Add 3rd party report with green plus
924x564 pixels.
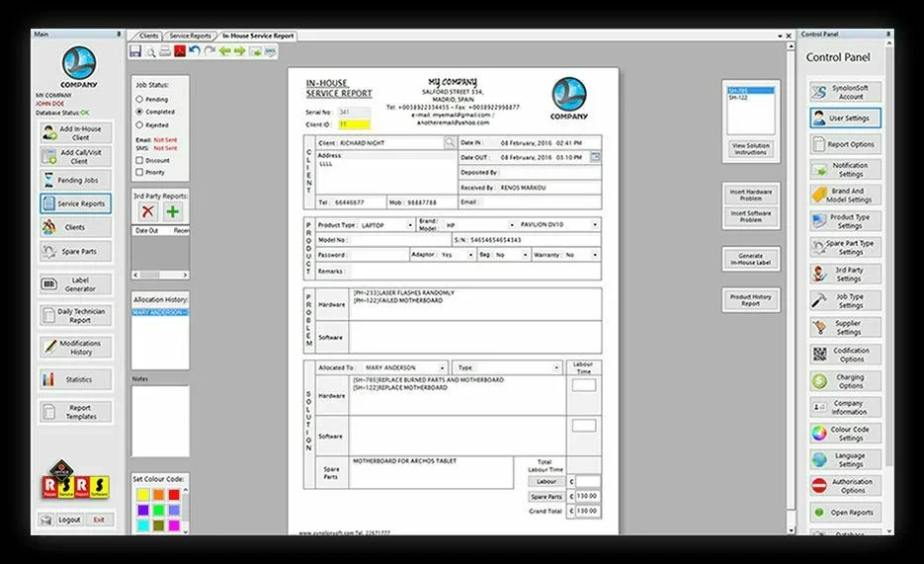[x=173, y=211]
